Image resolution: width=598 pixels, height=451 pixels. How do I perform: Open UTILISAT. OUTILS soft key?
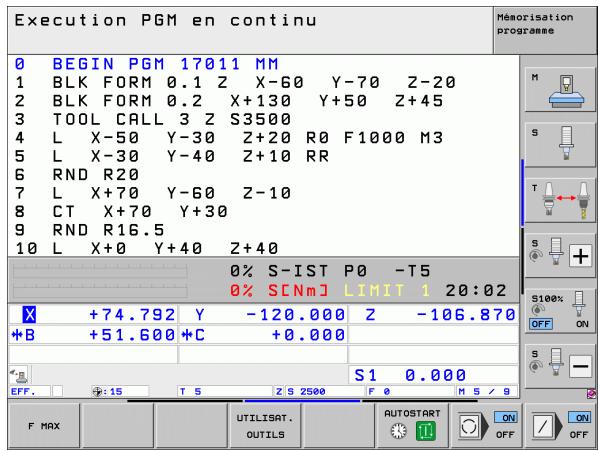tap(265, 426)
